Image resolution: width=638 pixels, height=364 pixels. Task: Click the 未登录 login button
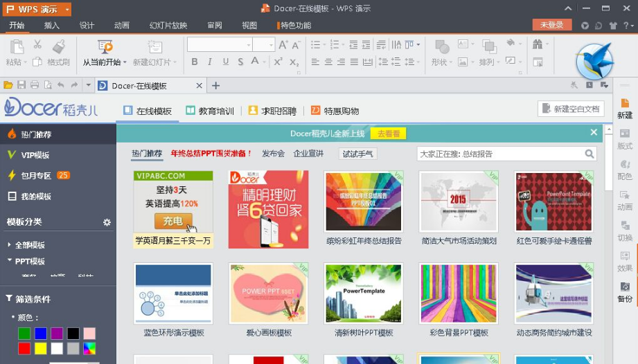point(551,25)
